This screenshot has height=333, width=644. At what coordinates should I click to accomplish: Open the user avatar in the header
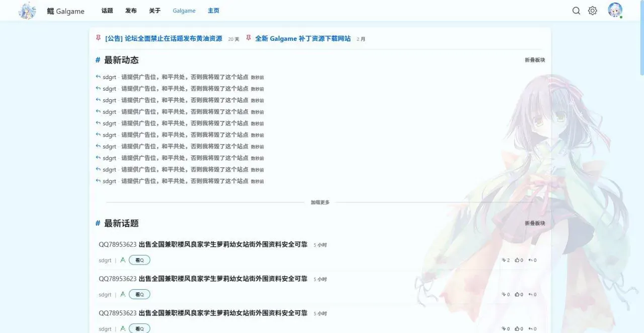click(x=615, y=10)
